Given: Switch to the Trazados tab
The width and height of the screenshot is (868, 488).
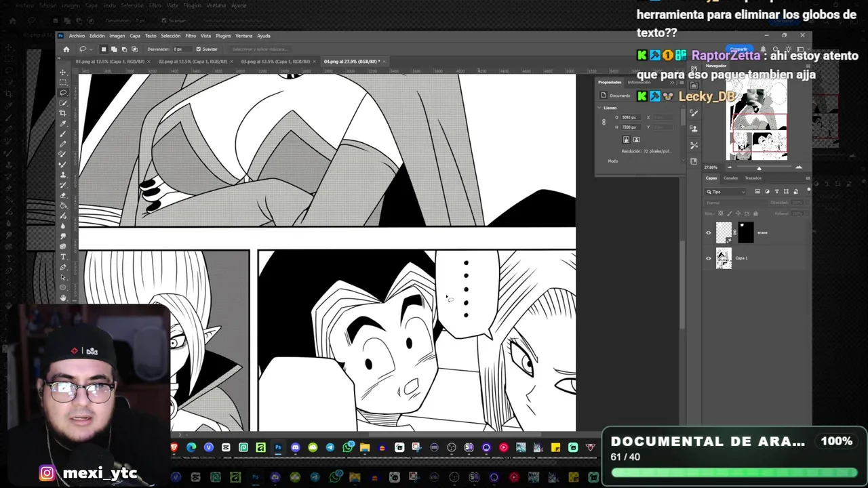Looking at the screenshot, I should point(753,178).
